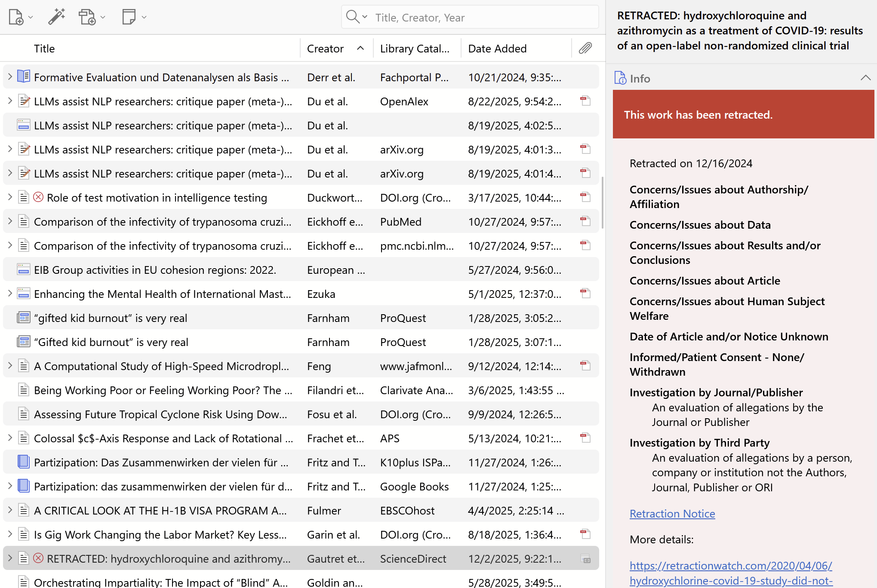Click the New Item toolbar icon
The image size is (877, 588).
16,17
